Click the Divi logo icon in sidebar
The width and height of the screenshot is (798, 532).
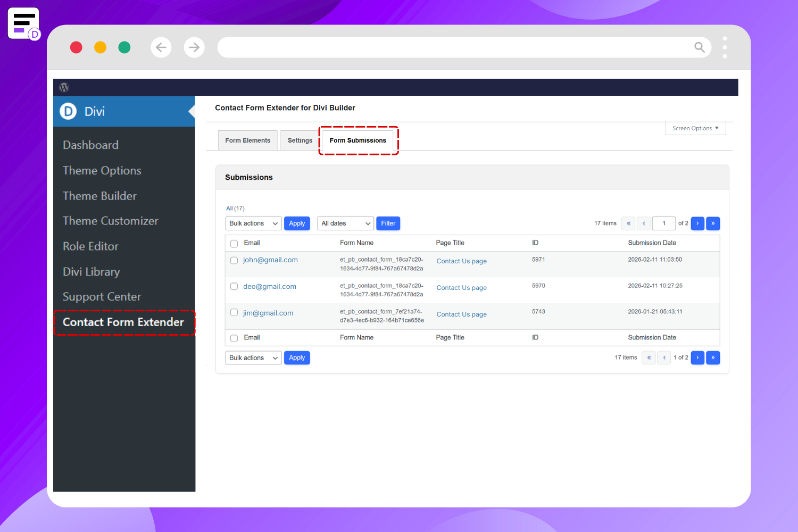[68, 111]
